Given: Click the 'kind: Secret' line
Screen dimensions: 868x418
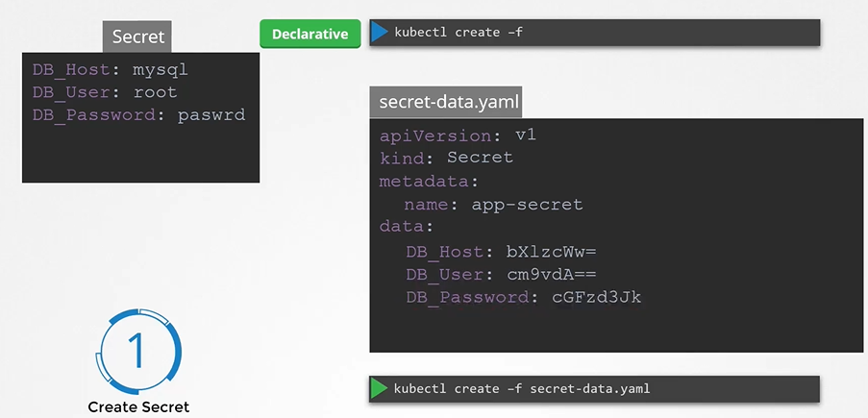Looking at the screenshot, I should [446, 158].
